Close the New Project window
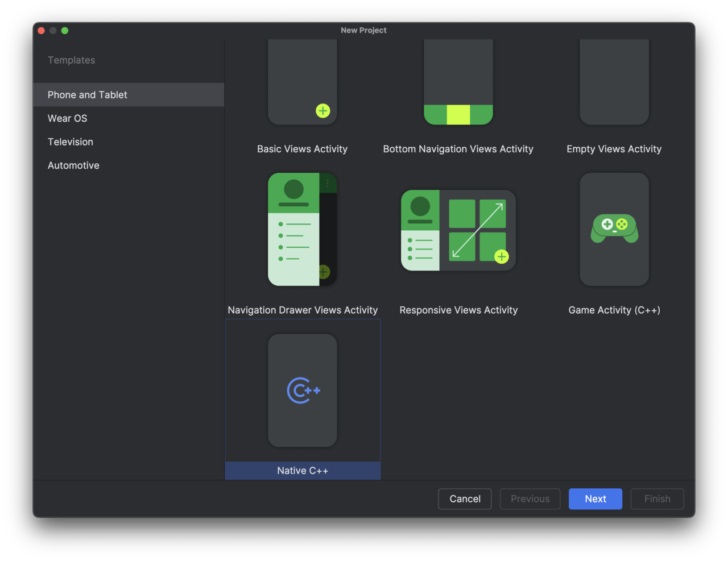728x561 pixels. tap(41, 31)
